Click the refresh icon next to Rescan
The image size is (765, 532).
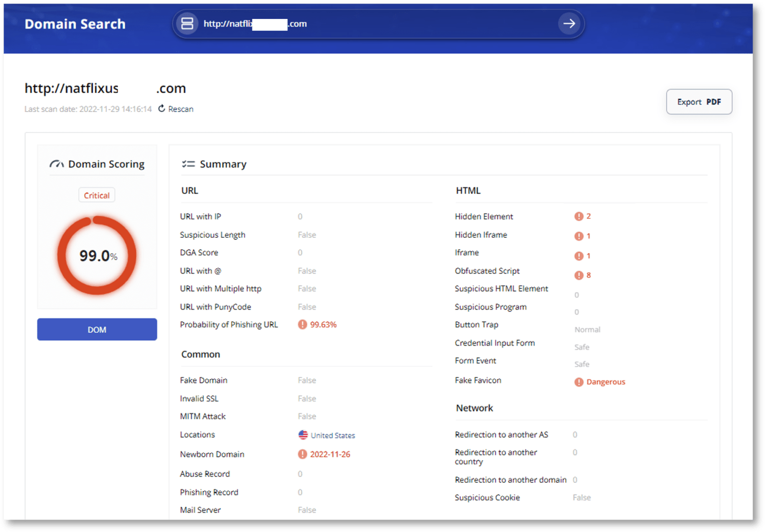point(161,108)
